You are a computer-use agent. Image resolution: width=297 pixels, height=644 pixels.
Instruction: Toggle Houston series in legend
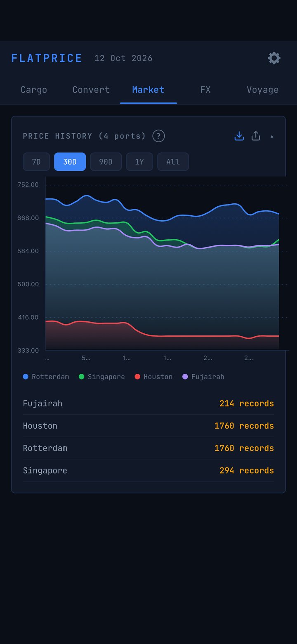[154, 377]
